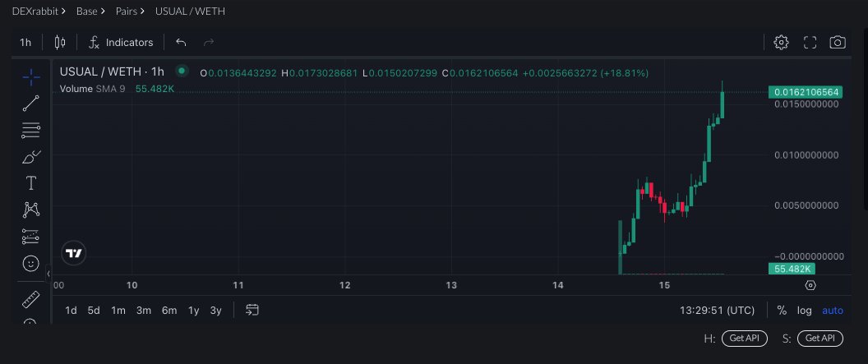Image resolution: width=868 pixels, height=364 pixels.
Task: Toggle percent price scale
Action: coord(782,311)
